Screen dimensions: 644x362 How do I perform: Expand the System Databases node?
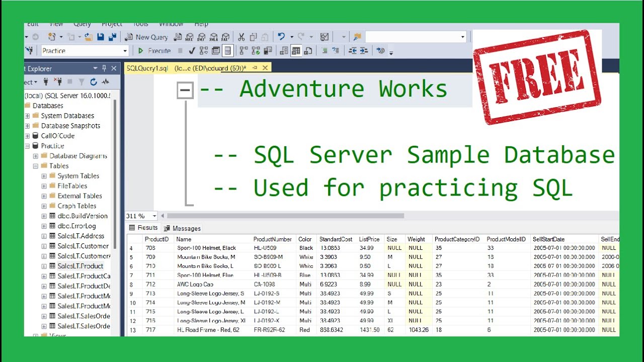click(x=28, y=116)
